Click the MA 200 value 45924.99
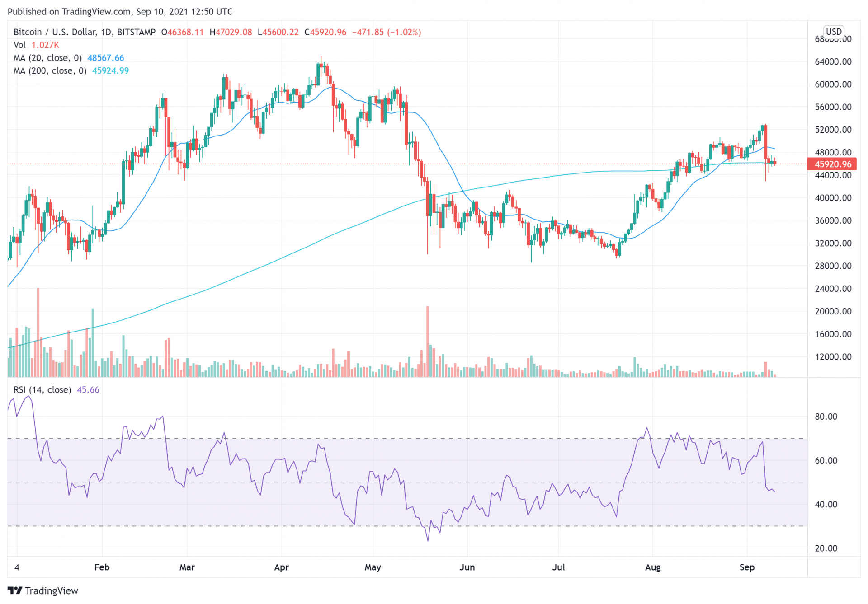The width and height of the screenshot is (868, 604). point(110,71)
